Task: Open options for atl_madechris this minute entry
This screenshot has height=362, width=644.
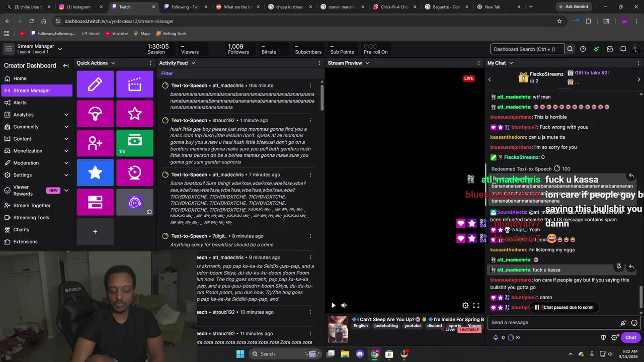Action: pyautogui.click(x=310, y=85)
